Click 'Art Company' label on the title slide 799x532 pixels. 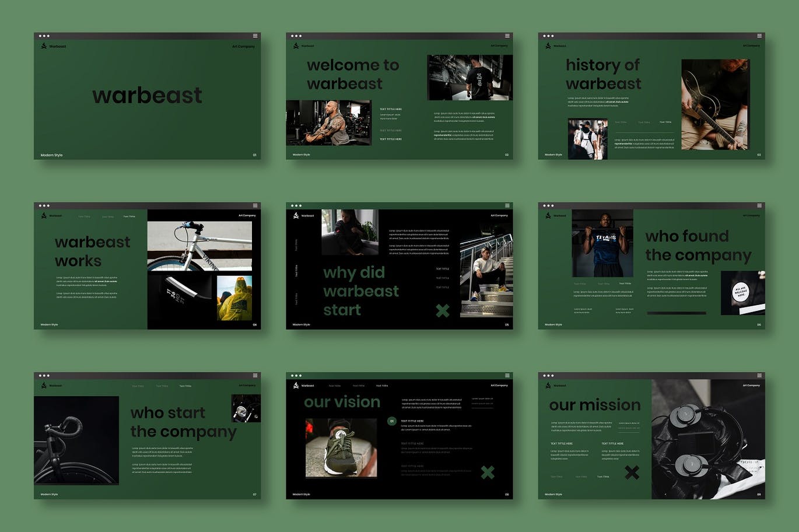pyautogui.click(x=243, y=46)
